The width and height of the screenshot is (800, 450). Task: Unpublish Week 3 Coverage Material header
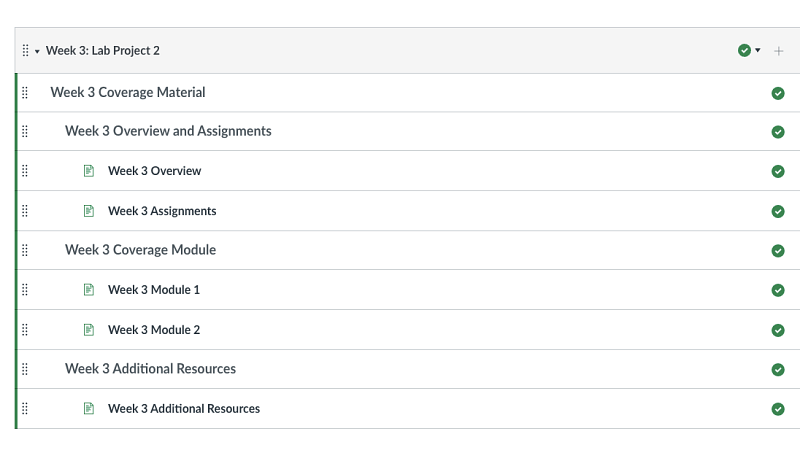[778, 93]
